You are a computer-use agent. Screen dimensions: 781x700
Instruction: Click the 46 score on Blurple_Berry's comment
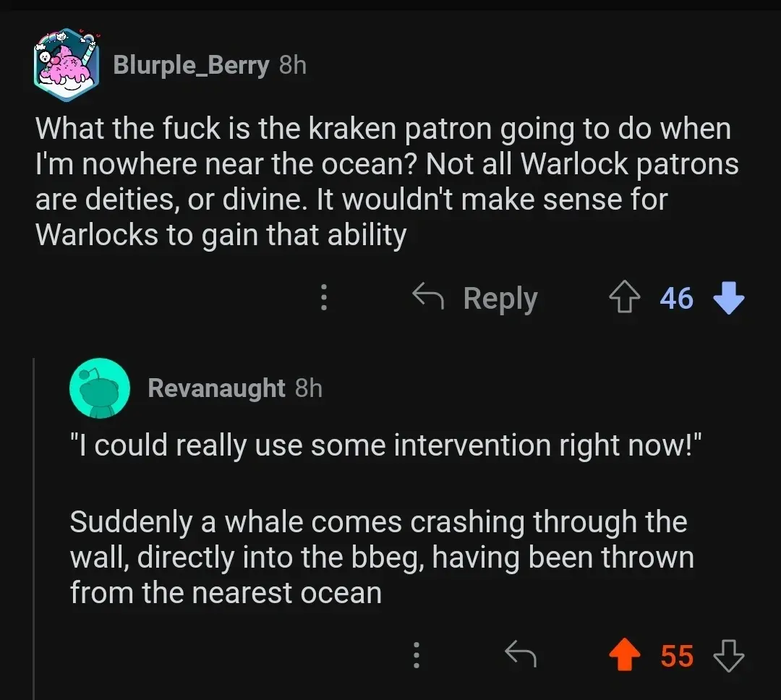coord(676,297)
